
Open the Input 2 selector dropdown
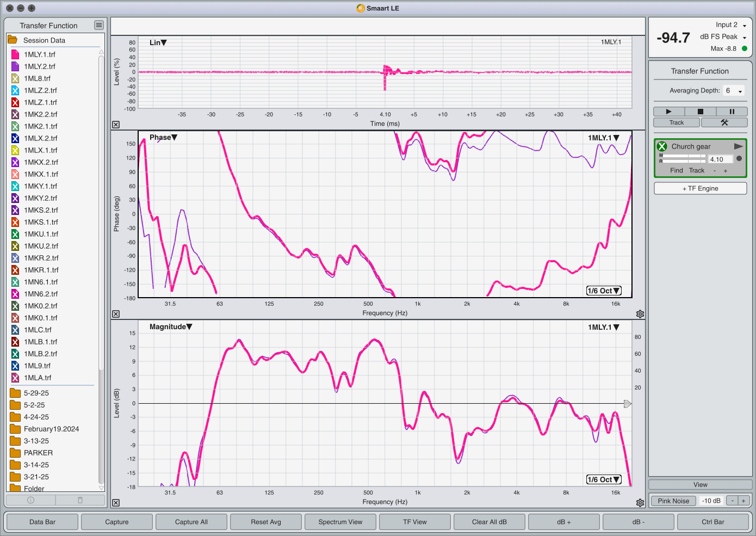click(x=731, y=25)
